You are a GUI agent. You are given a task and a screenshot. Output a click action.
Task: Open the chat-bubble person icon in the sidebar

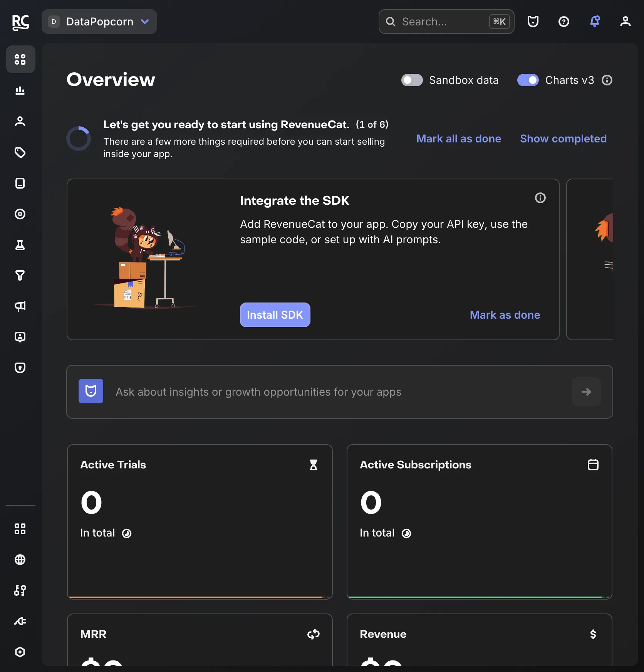click(x=20, y=337)
